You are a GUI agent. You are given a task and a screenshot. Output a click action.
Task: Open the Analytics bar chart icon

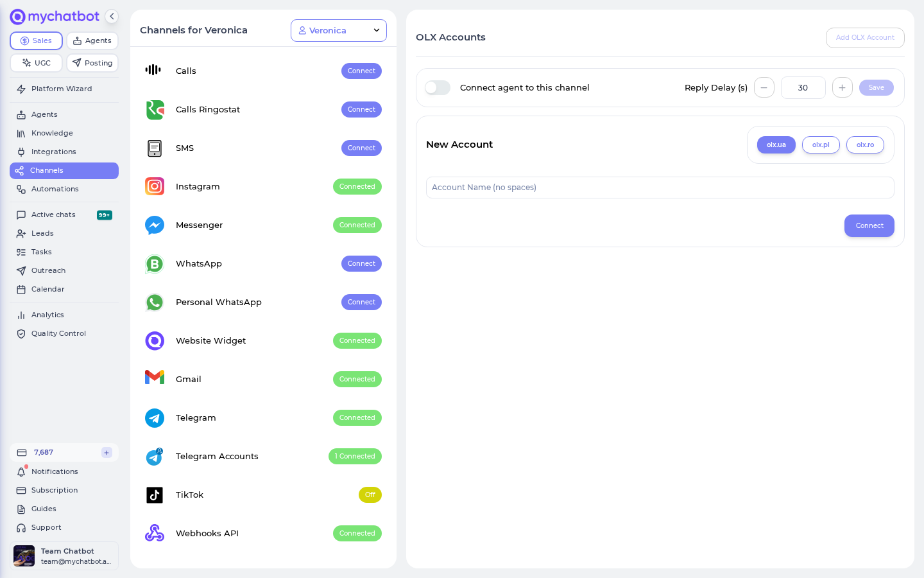point(21,315)
